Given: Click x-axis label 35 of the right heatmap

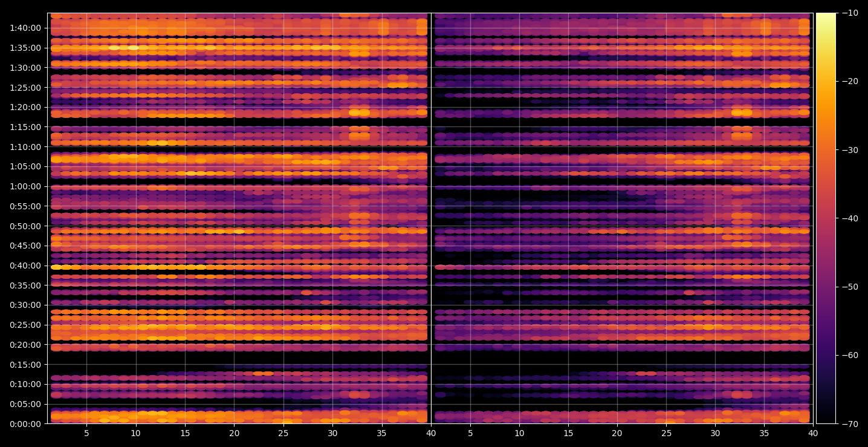Looking at the screenshot, I should coord(765,433).
